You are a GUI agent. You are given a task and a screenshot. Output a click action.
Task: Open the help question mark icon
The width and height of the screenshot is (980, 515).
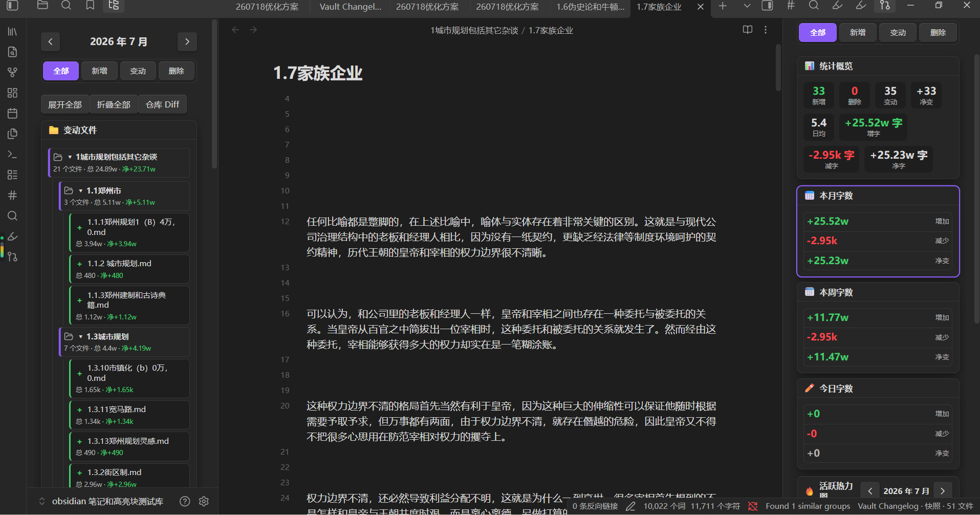(x=185, y=501)
